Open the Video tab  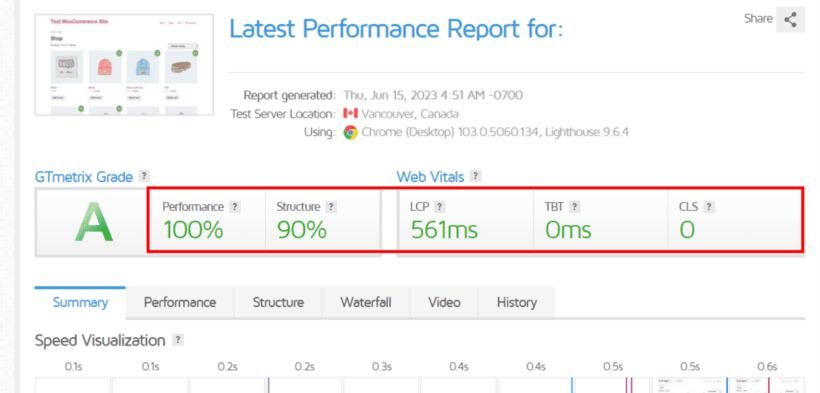coord(444,302)
